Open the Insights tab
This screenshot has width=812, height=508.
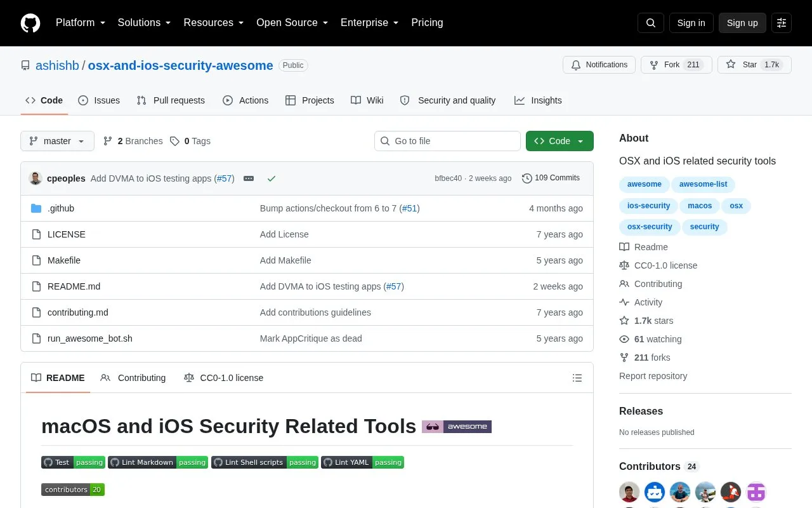click(x=538, y=100)
